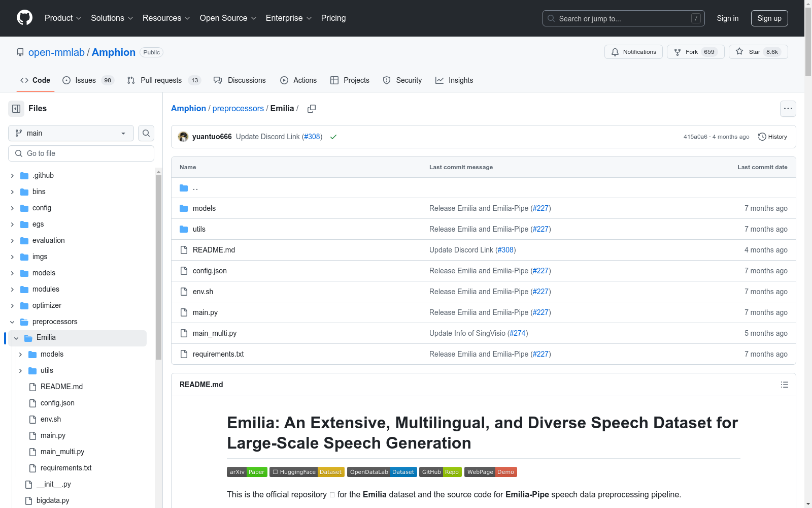This screenshot has height=508, width=812.
Task: Switch to the Pull requests tab
Action: pyautogui.click(x=164, y=80)
